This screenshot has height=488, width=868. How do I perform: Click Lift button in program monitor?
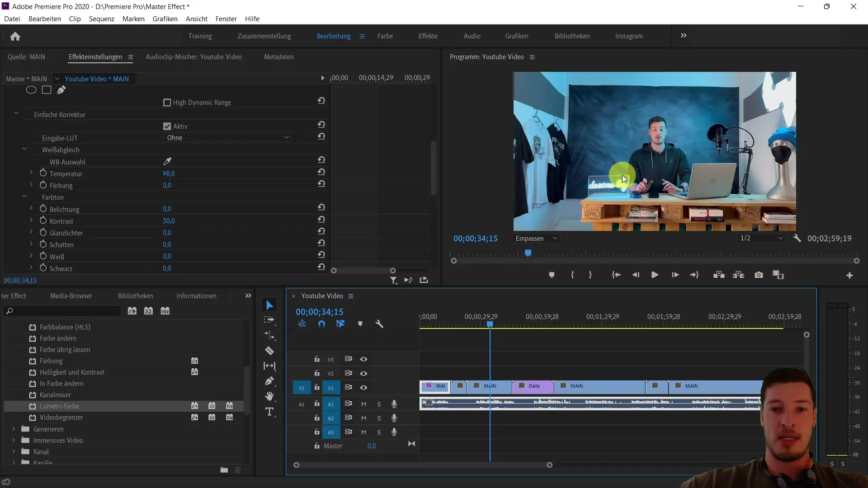719,275
